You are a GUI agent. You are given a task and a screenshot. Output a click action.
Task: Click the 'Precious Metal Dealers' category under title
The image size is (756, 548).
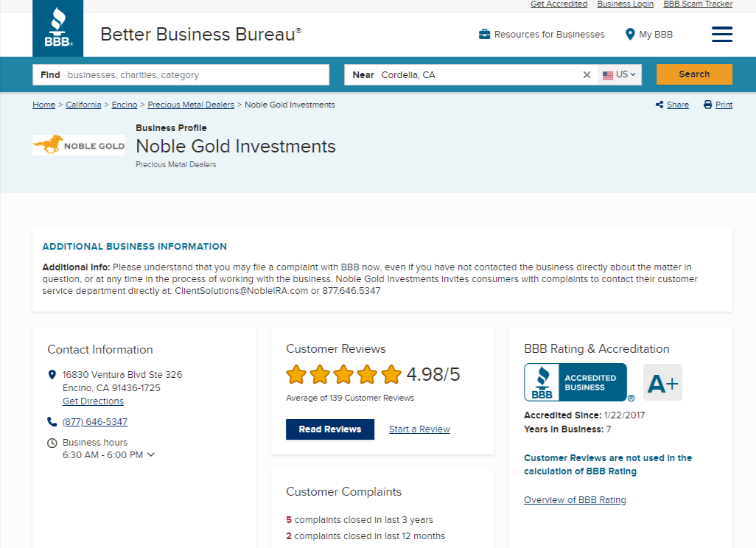click(176, 164)
